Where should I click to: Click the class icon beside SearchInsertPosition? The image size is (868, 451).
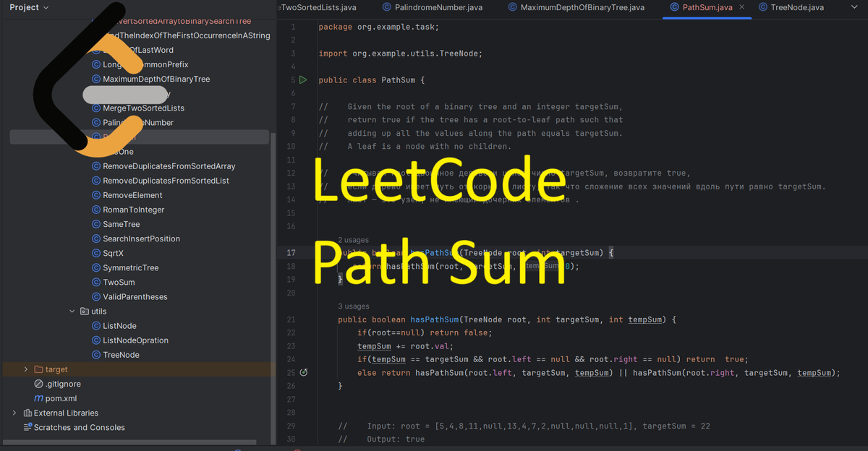96,239
